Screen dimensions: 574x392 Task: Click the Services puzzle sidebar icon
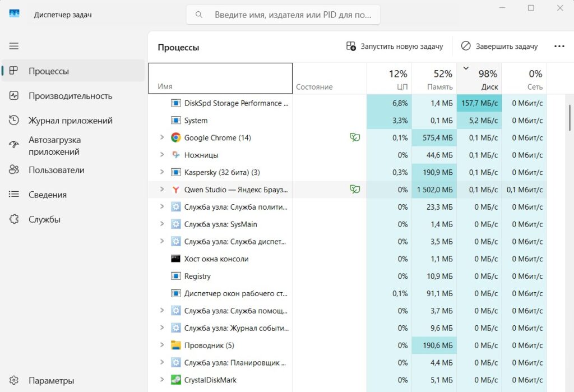coord(13,219)
